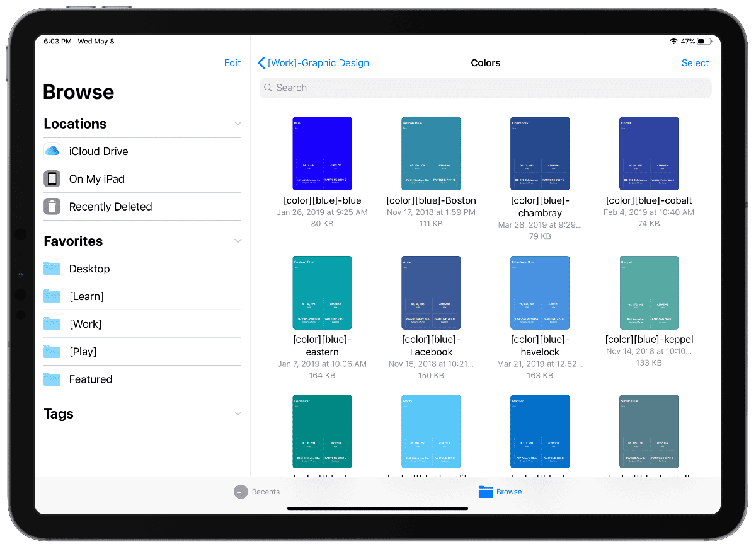Screen dimensions: 756x549
Task: Focus the Search field
Action: click(486, 88)
